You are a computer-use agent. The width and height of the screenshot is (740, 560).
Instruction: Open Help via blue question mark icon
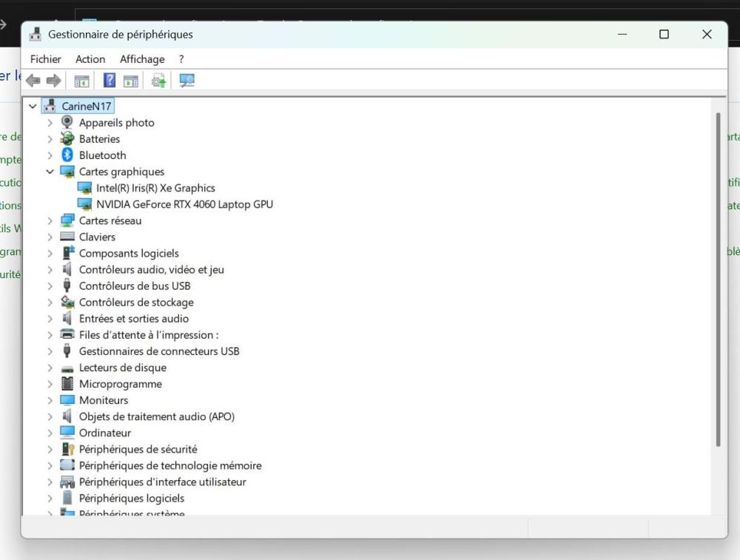[x=110, y=80]
